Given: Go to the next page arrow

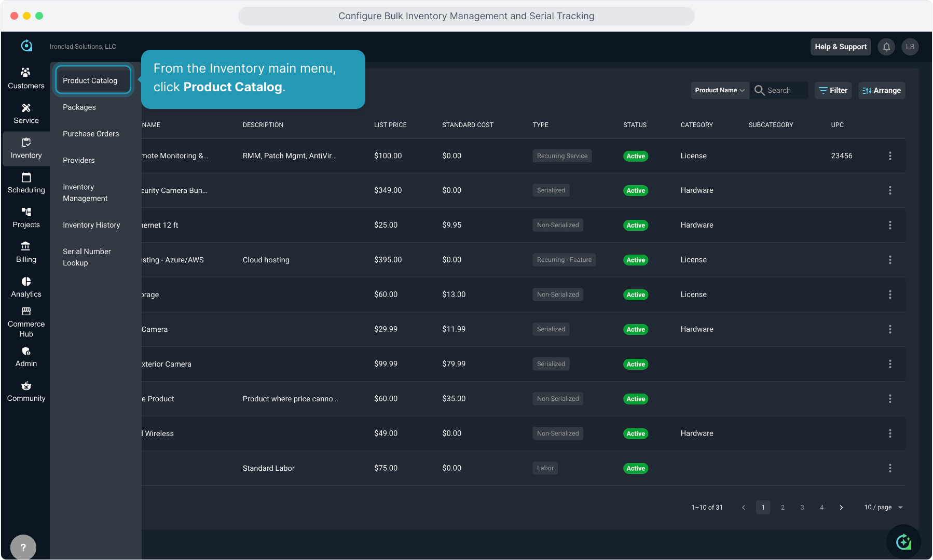Looking at the screenshot, I should click(841, 508).
